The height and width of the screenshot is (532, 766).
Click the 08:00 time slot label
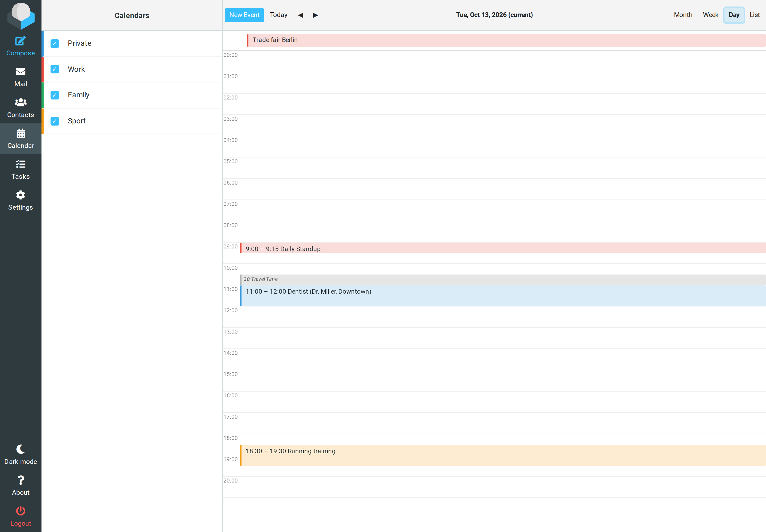(230, 225)
